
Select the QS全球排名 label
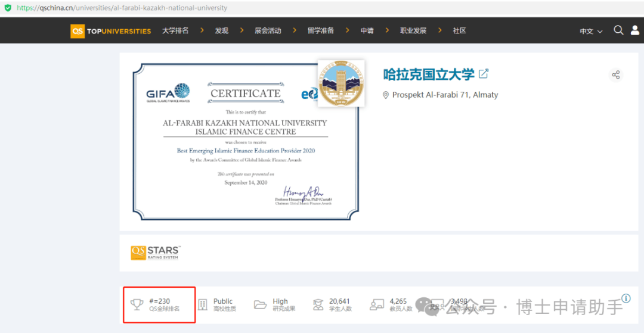[x=165, y=309]
